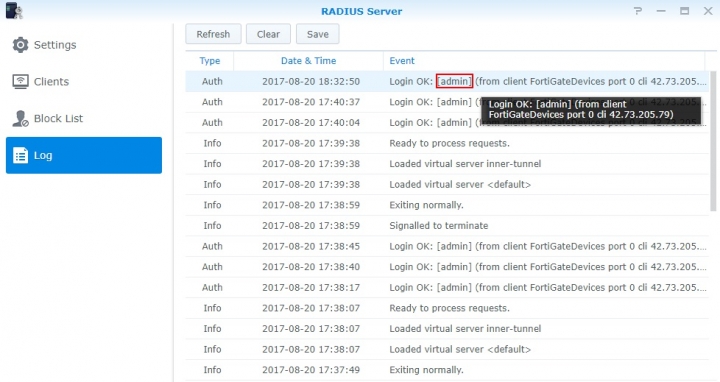This screenshot has height=382, width=720.
Task: Click the Info type cell for Signalled to terminate
Action: [x=212, y=226]
